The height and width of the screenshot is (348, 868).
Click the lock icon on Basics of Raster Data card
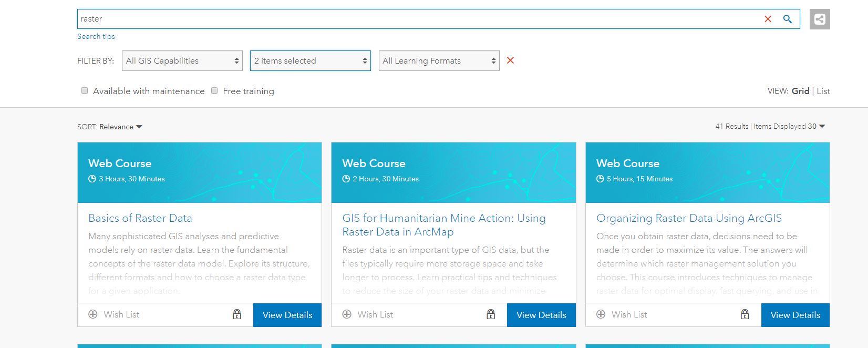pyautogui.click(x=237, y=314)
